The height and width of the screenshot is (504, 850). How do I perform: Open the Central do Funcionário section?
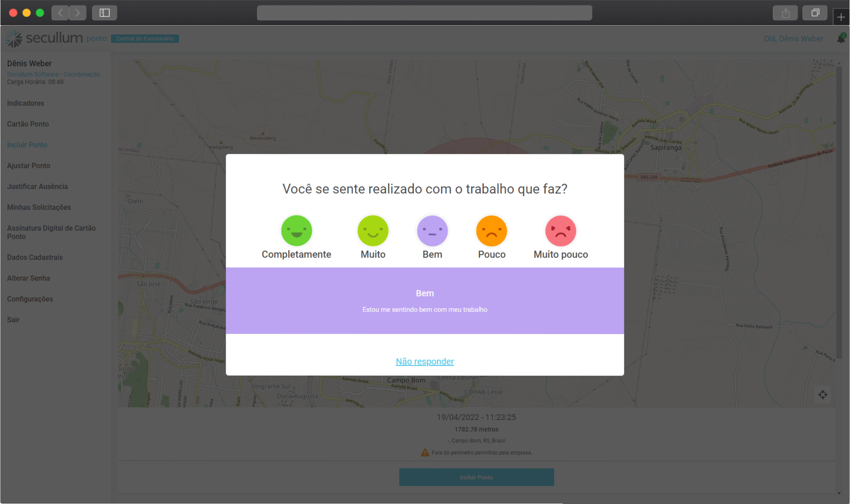pos(145,38)
